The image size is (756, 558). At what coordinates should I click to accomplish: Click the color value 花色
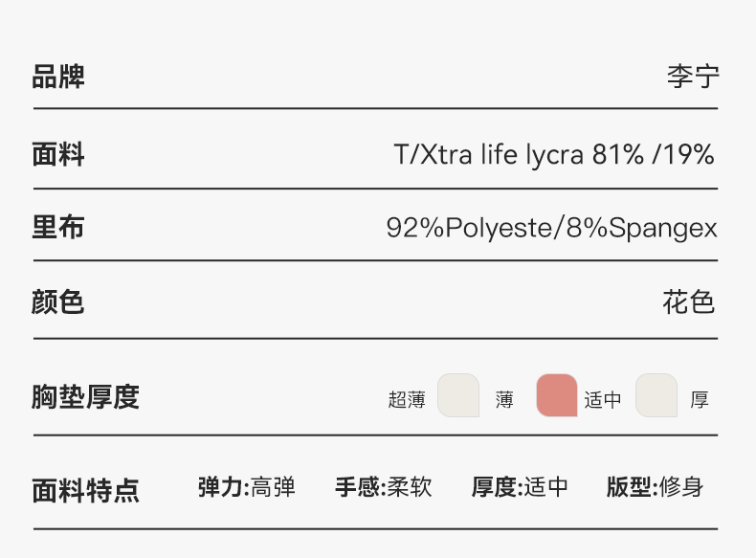(x=688, y=302)
